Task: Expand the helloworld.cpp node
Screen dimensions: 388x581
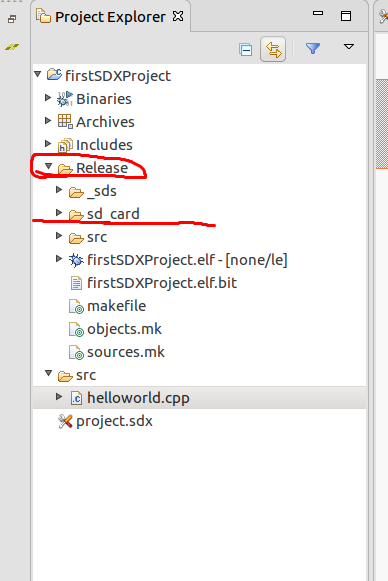Action: [x=59, y=396]
